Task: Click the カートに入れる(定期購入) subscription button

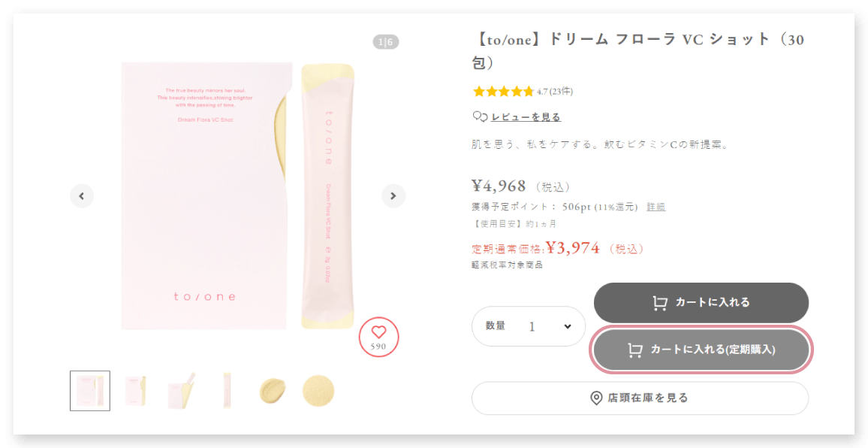Action: [701, 350]
